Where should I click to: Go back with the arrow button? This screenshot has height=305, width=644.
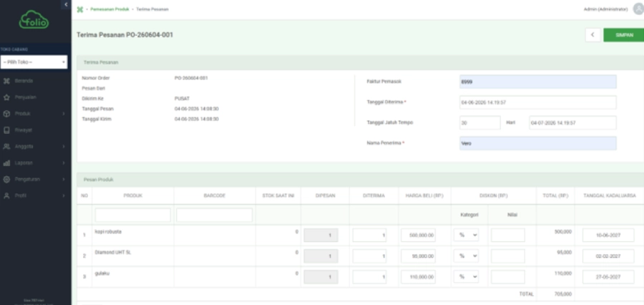tap(592, 35)
